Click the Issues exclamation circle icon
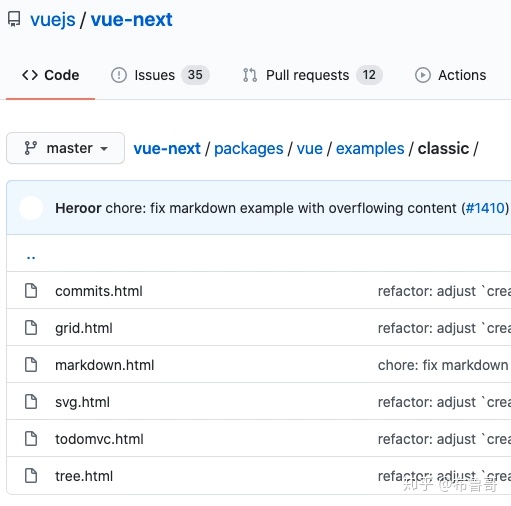511x506 pixels. point(119,75)
